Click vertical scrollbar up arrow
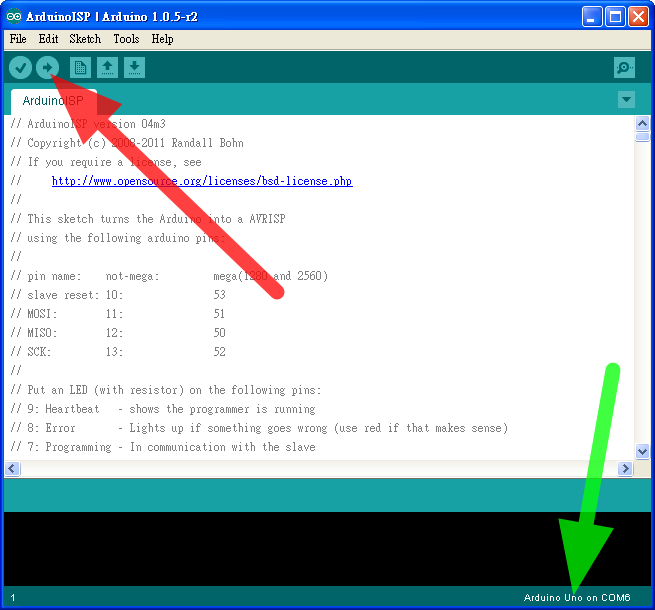Viewport: 655px width, 610px height. [x=642, y=123]
